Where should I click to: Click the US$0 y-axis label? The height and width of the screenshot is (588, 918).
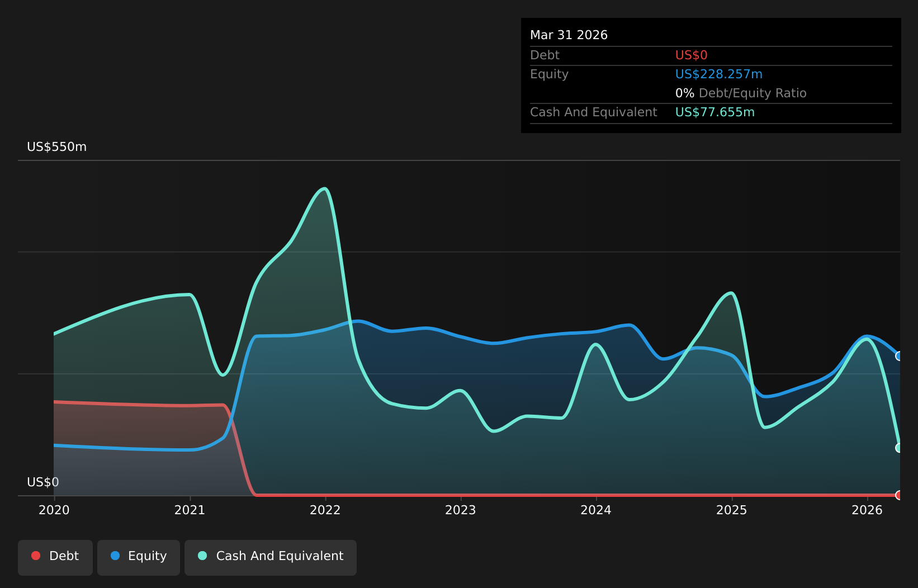(x=43, y=482)
